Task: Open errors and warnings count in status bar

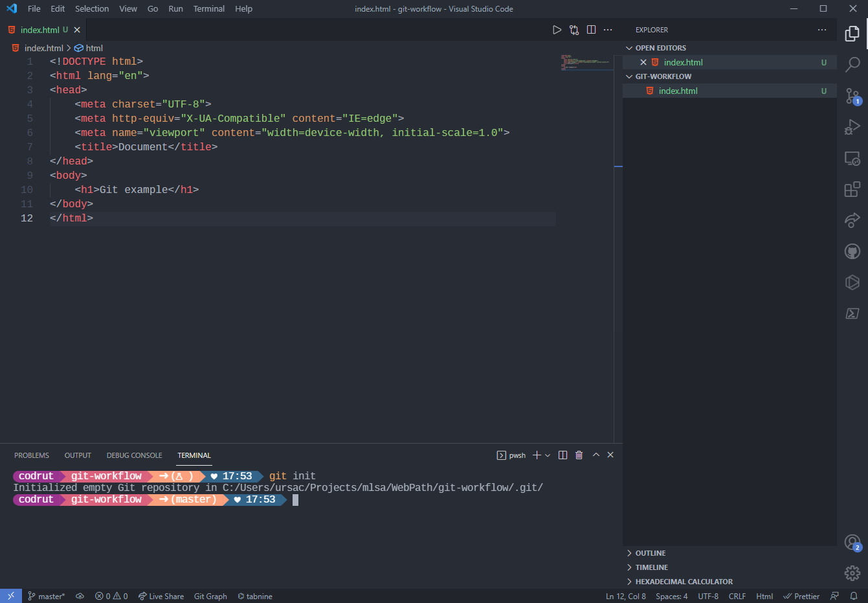Action: (111, 596)
